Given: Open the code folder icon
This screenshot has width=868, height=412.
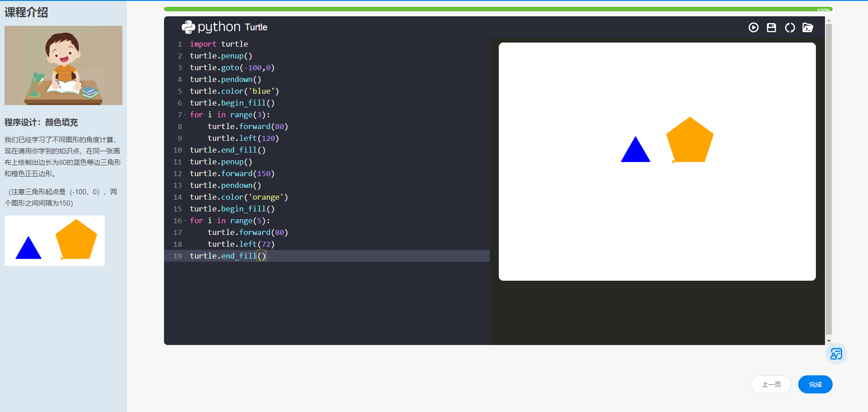Looking at the screenshot, I should 807,28.
